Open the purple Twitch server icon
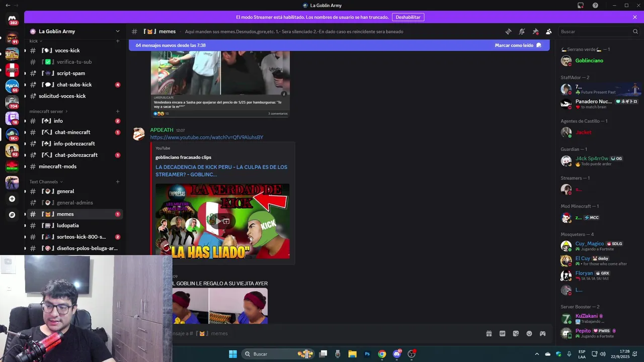 pyautogui.click(x=12, y=118)
